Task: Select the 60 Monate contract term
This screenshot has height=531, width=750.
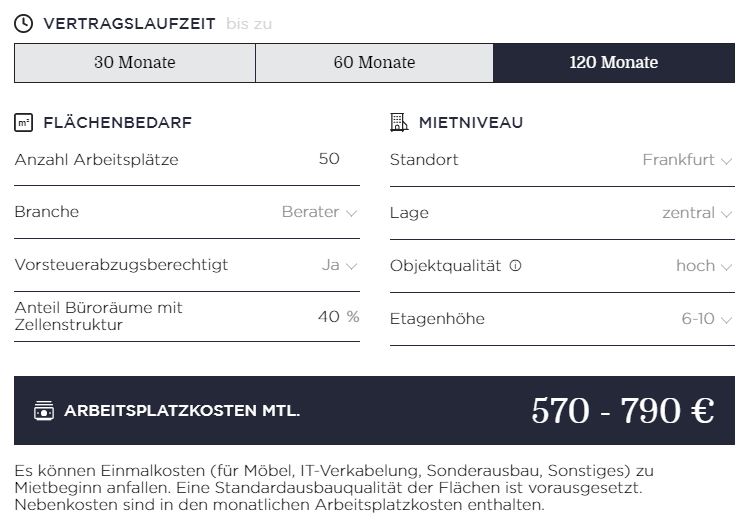Action: click(374, 63)
